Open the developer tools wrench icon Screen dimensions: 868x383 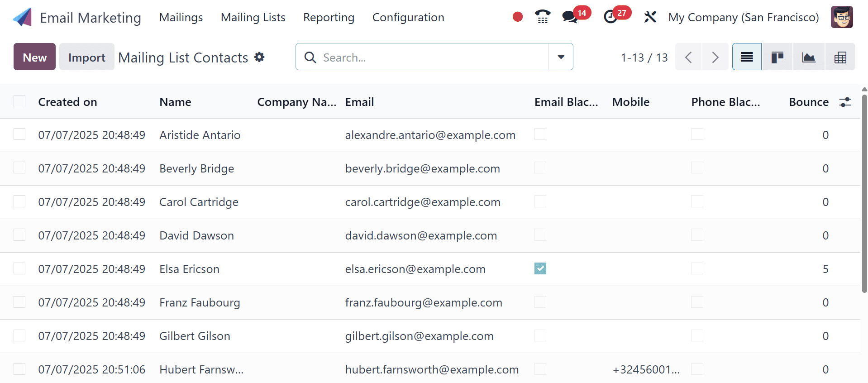pos(650,17)
